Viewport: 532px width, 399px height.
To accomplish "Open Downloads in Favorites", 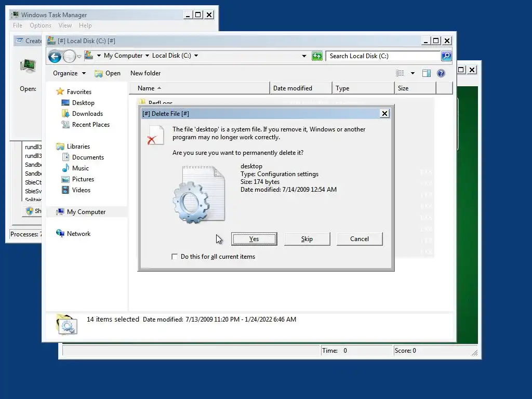I will [87, 114].
